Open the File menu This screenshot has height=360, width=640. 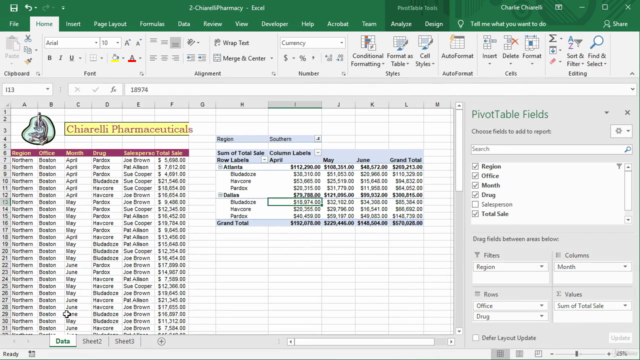(14, 24)
